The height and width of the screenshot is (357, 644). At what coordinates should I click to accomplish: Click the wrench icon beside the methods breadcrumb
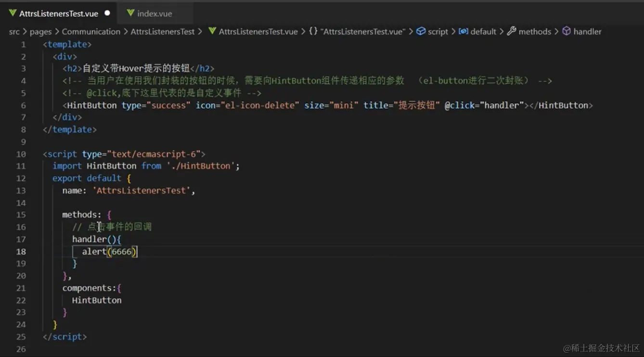511,31
